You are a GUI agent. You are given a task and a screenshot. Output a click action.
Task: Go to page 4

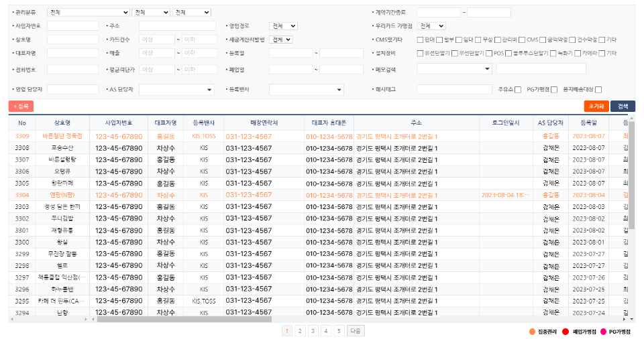[326, 331]
